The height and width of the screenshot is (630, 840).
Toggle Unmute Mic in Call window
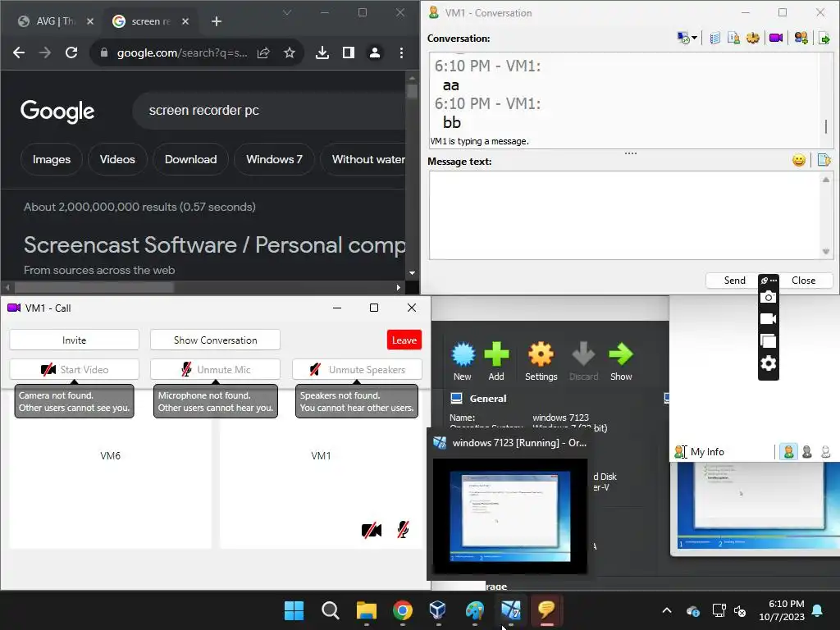[216, 370]
